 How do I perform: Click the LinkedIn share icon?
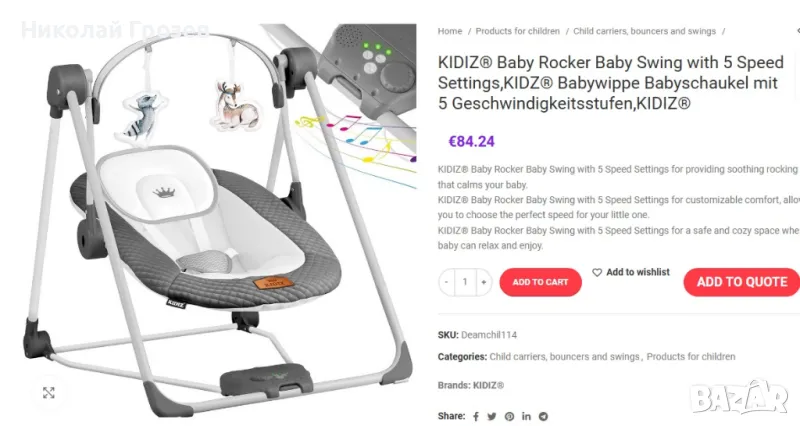click(x=526, y=416)
